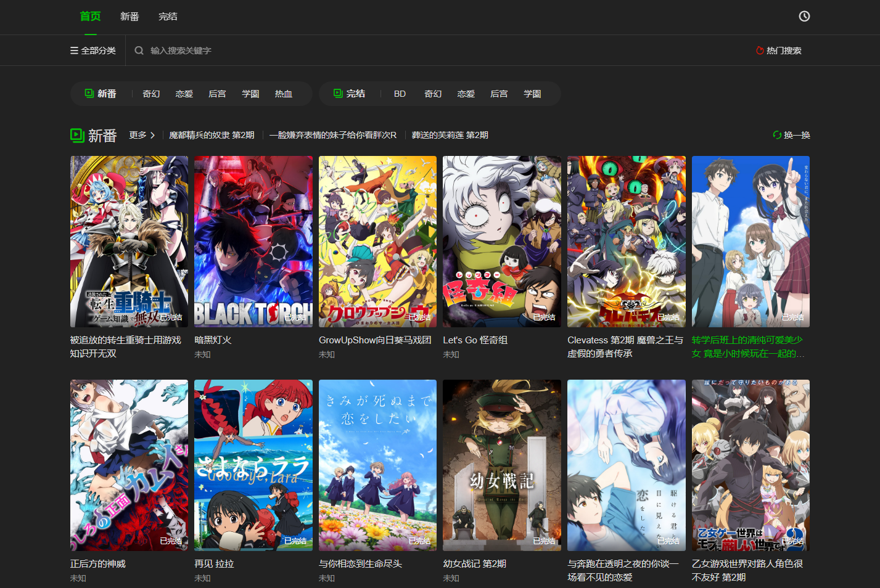Click the title Clevatess 第2期 魔兽之王与虚假的勇者传承
The image size is (880, 588).
625,347
